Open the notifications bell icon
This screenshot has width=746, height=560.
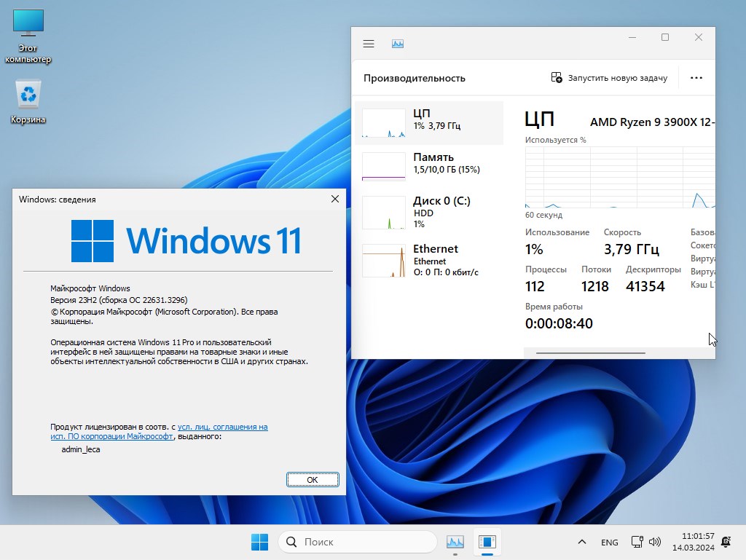point(726,542)
